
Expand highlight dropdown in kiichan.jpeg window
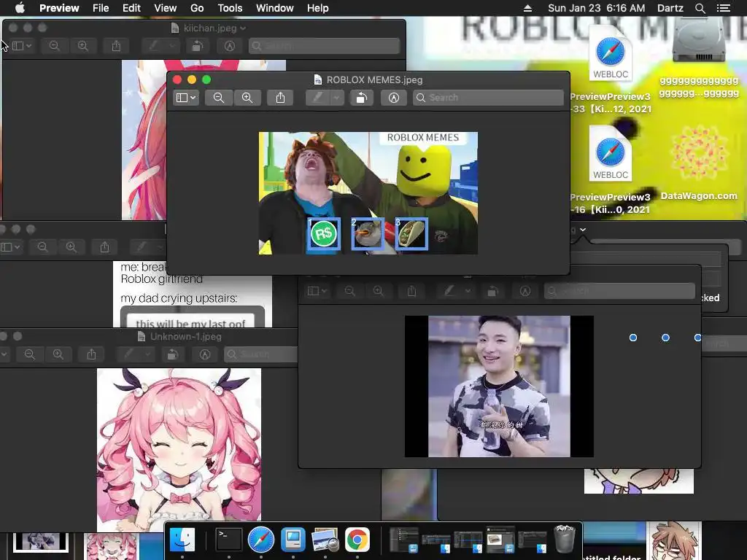point(172,46)
